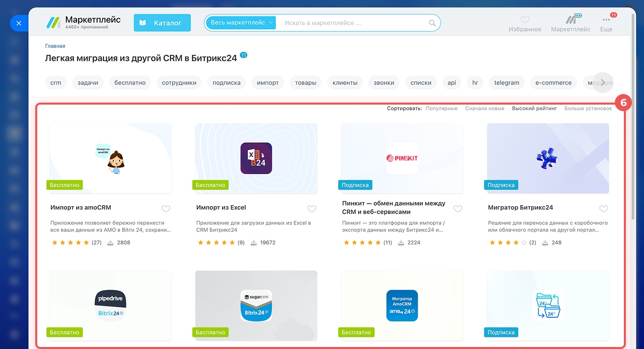This screenshot has width=644, height=349.
Task: Click the amoCRM girl illustration icon
Action: [x=110, y=158]
